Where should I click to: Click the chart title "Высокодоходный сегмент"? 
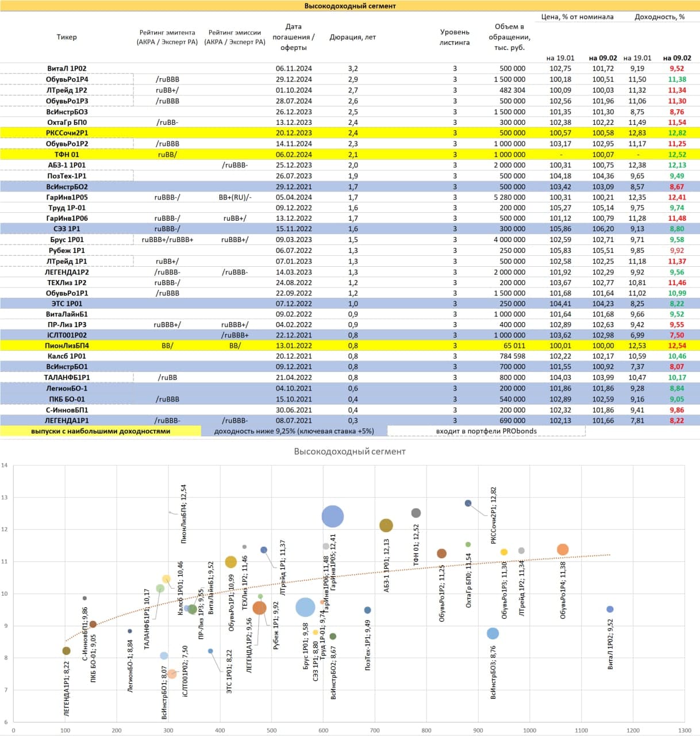349,451
